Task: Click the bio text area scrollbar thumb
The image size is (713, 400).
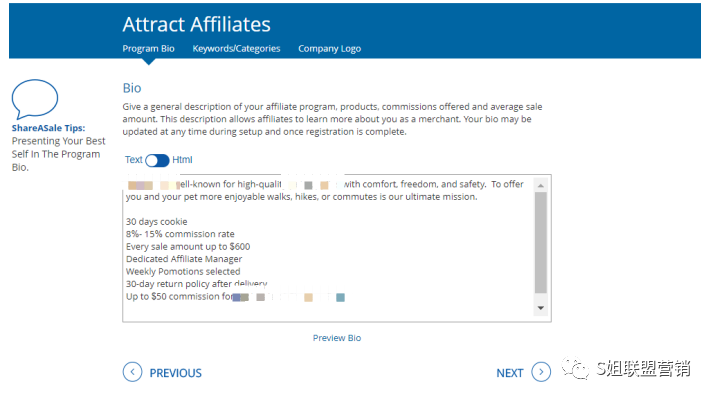Action: 541,240
